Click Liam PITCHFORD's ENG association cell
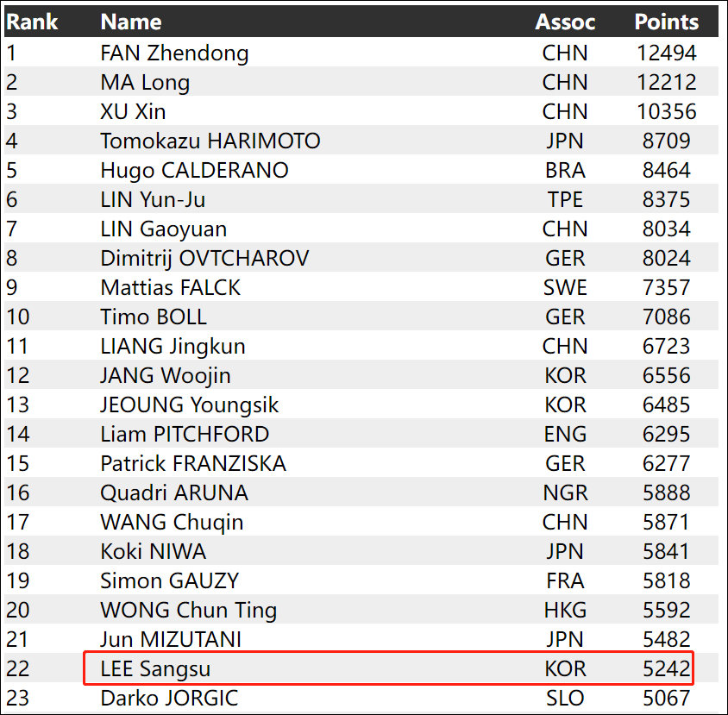The image size is (728, 715). tap(565, 435)
